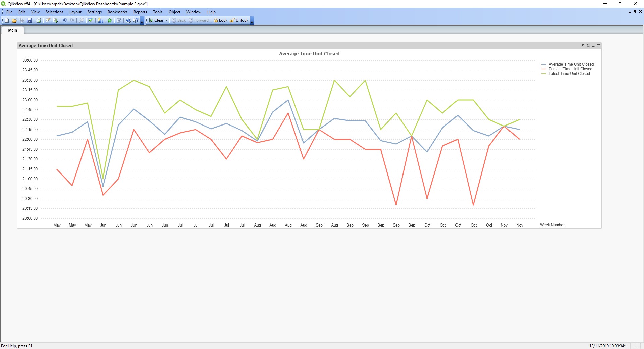Open a file with the folder icon

pos(14,20)
